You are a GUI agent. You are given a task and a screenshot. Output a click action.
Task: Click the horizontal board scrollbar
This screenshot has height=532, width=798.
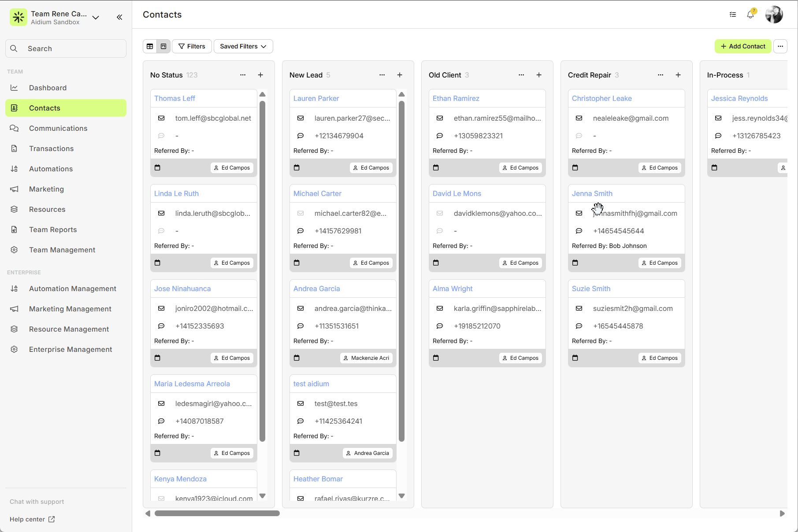click(x=217, y=514)
